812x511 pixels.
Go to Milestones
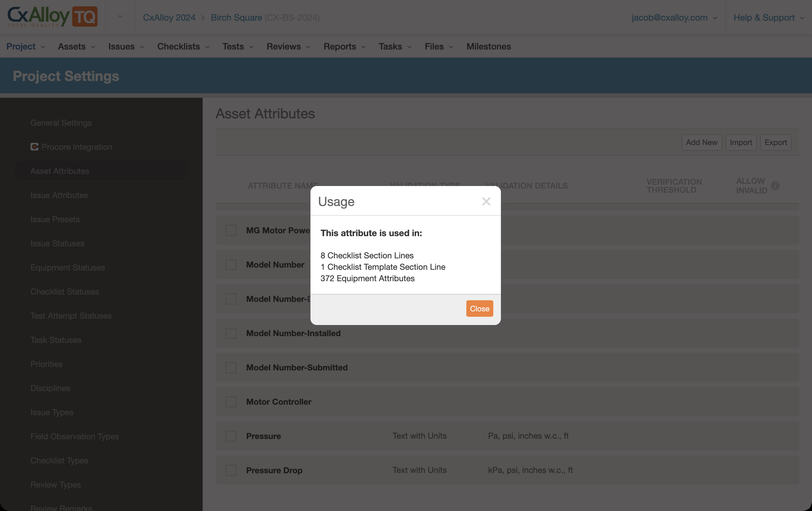click(x=488, y=46)
